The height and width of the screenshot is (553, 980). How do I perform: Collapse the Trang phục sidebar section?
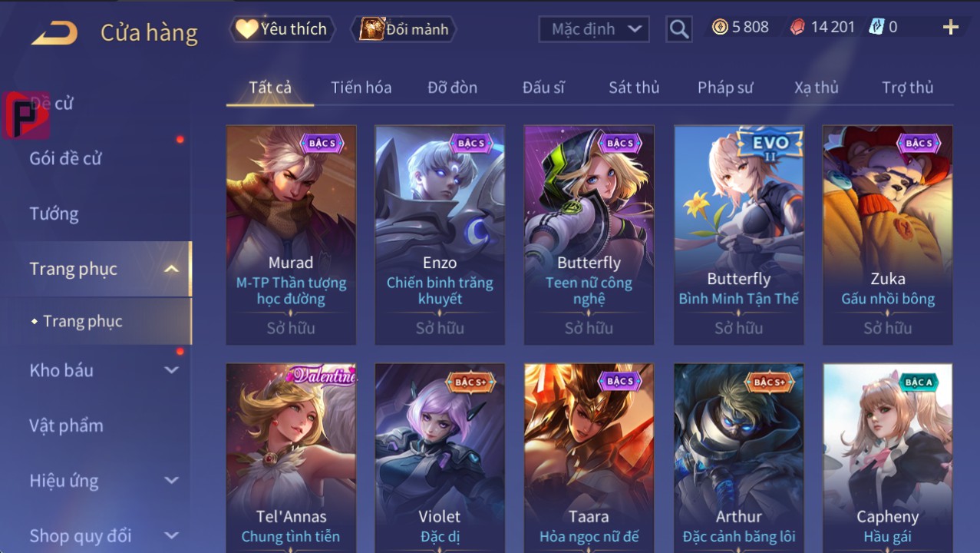(x=172, y=269)
